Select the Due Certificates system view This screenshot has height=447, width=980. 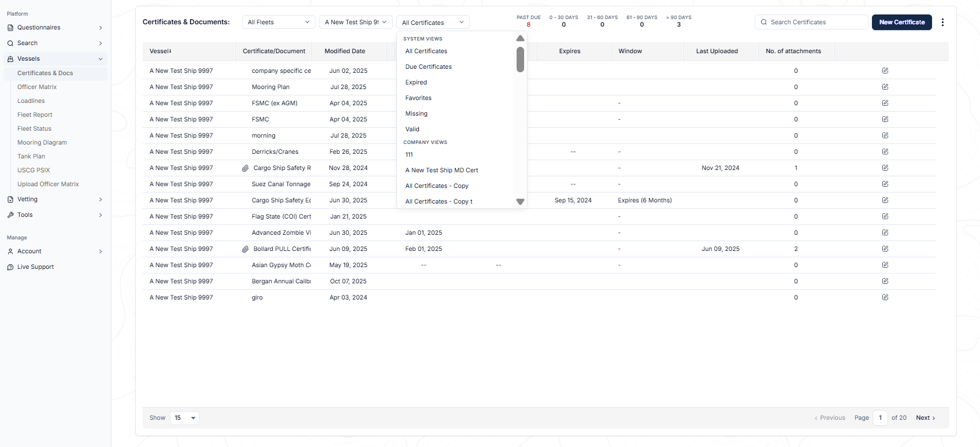(x=429, y=67)
